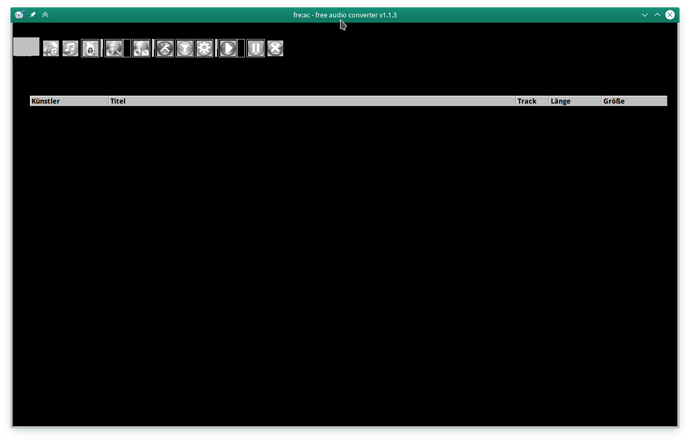Click the Track column header
The image size is (690, 441).
532,101
